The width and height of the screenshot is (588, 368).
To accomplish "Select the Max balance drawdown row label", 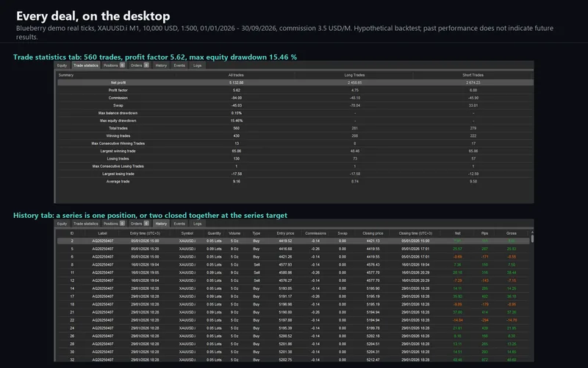I will tap(118, 113).
